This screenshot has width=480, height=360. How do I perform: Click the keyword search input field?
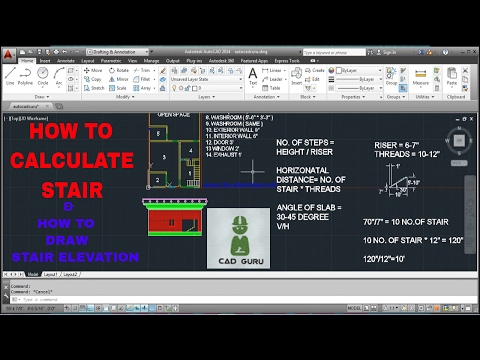[x=334, y=52]
